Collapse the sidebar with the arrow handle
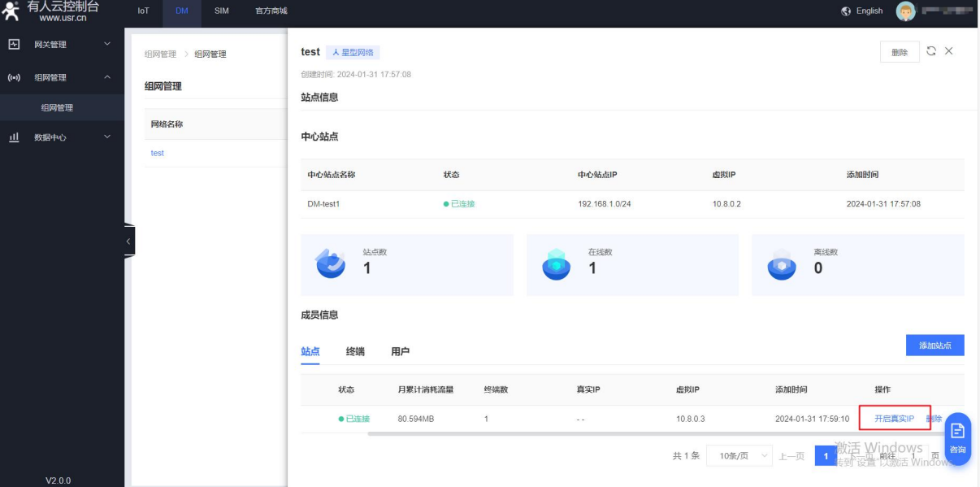The width and height of the screenshot is (980, 487). 128,241
